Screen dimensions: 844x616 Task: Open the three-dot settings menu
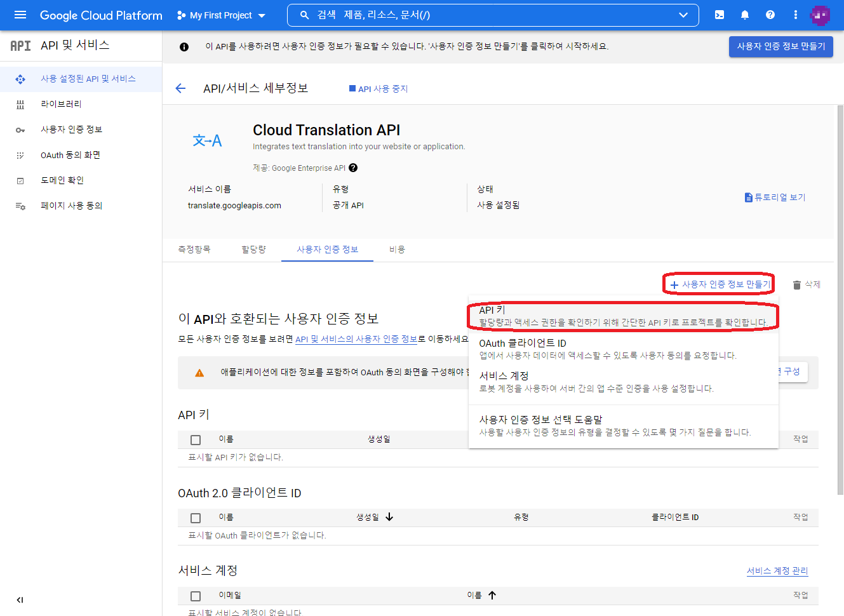coord(795,15)
